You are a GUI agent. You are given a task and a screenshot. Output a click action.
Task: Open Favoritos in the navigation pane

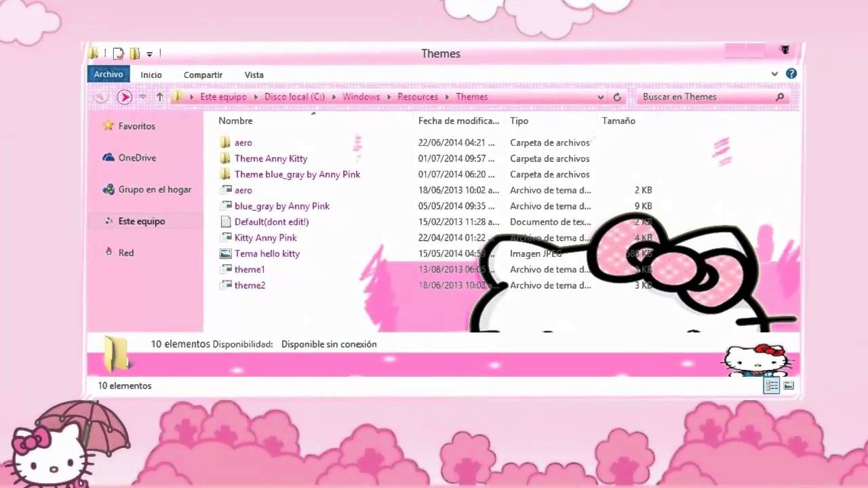[x=136, y=126]
